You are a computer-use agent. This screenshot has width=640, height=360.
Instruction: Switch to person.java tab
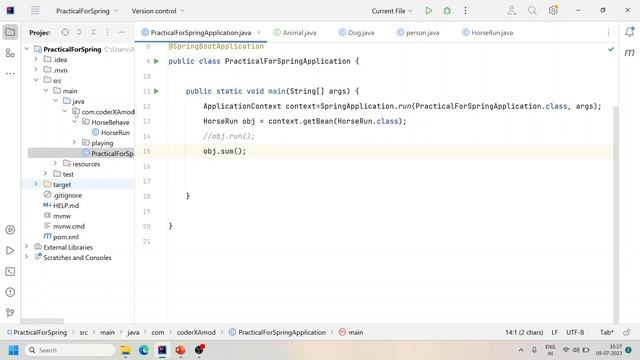coord(418,33)
